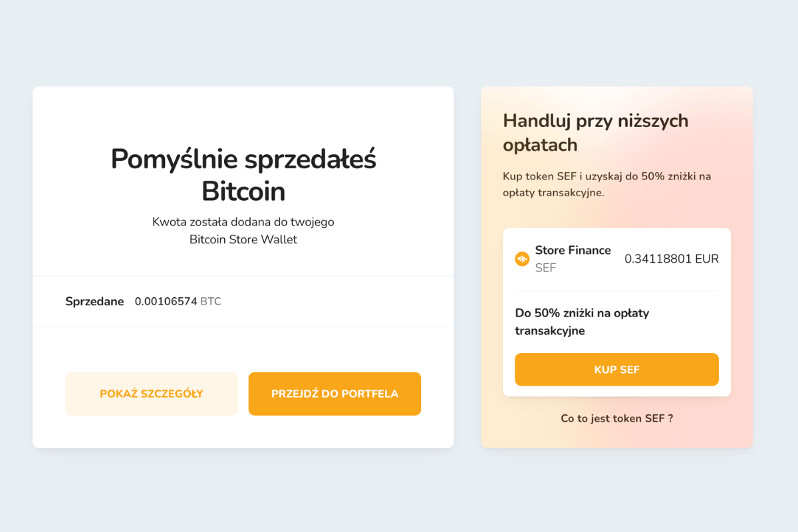The image size is (798, 532).
Task: Click the SEF price 0.34118801 EUR
Action: 672,259
